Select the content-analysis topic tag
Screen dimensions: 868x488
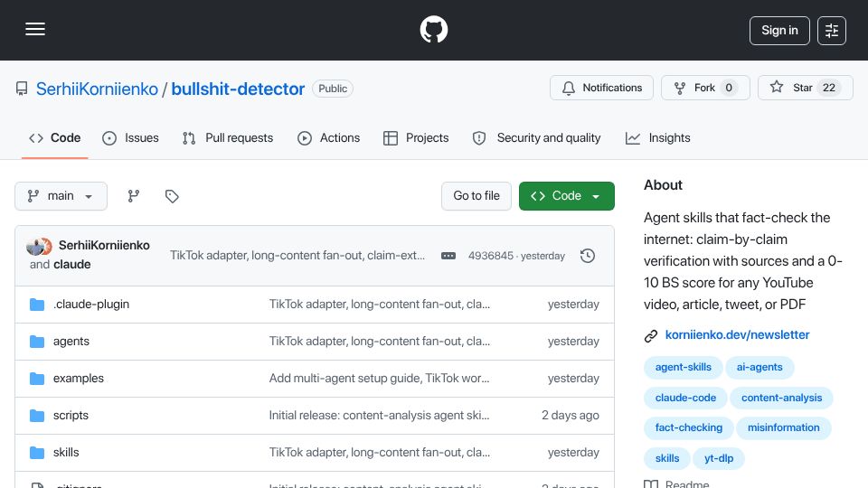coord(781,398)
